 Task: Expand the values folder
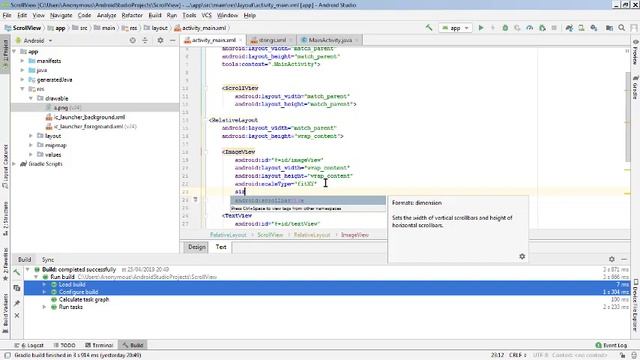[31, 155]
